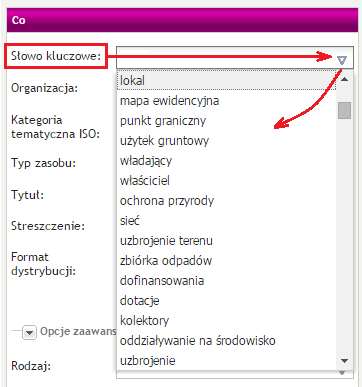Click the 'Co' panel header
Image resolution: width=362 pixels, height=387 pixels.
[x=182, y=20]
